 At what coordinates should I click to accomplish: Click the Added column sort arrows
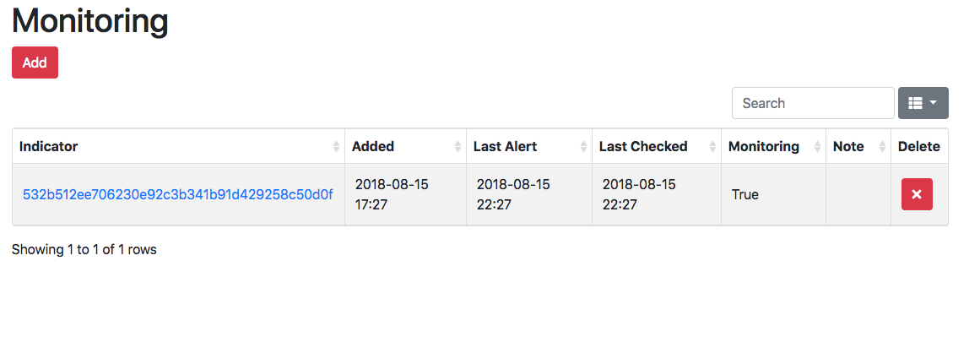tap(459, 147)
